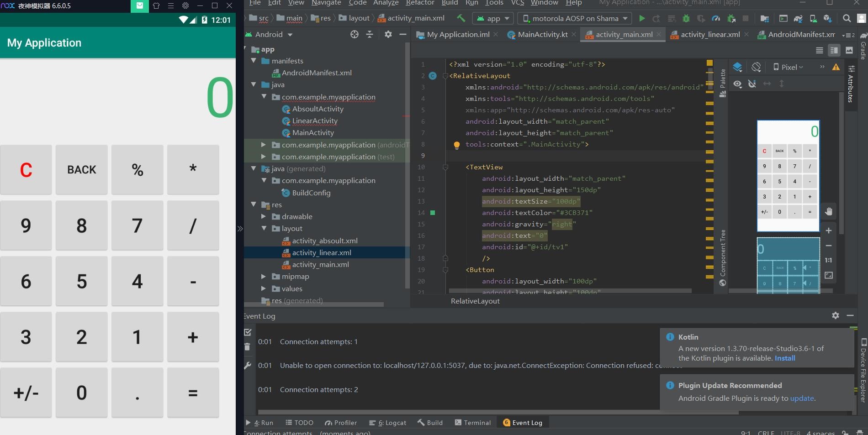Open the Attributes side panel

pyautogui.click(x=851, y=84)
